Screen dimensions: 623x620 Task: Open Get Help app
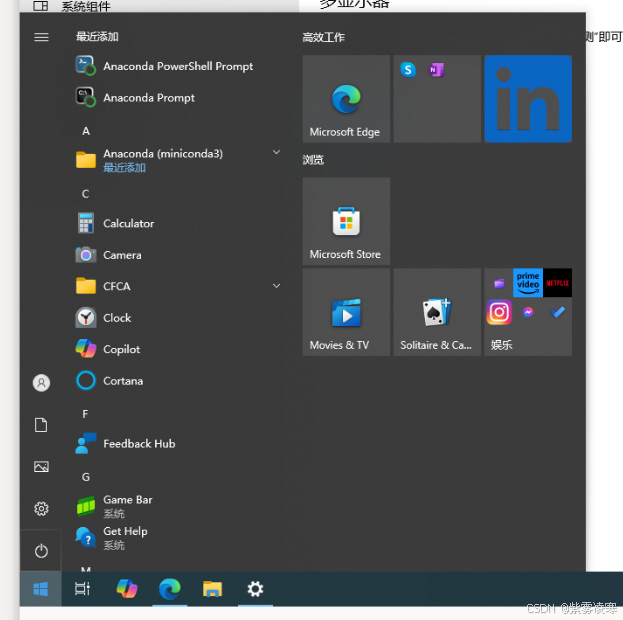(178, 538)
